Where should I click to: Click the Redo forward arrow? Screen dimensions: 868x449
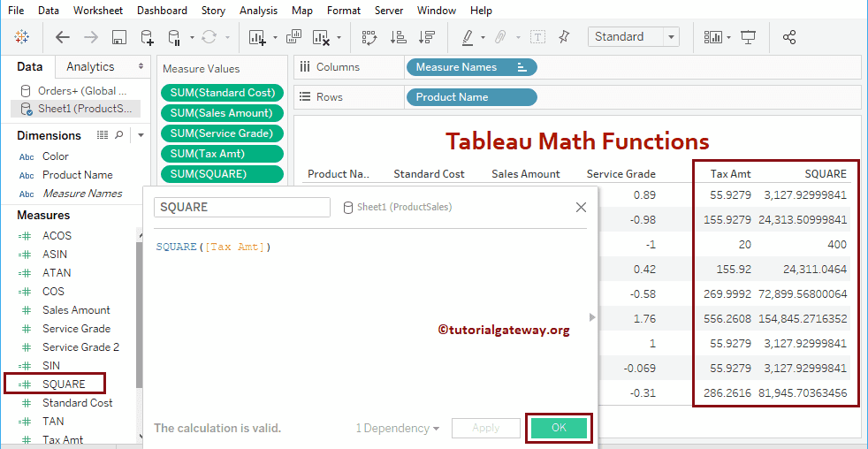(91, 37)
